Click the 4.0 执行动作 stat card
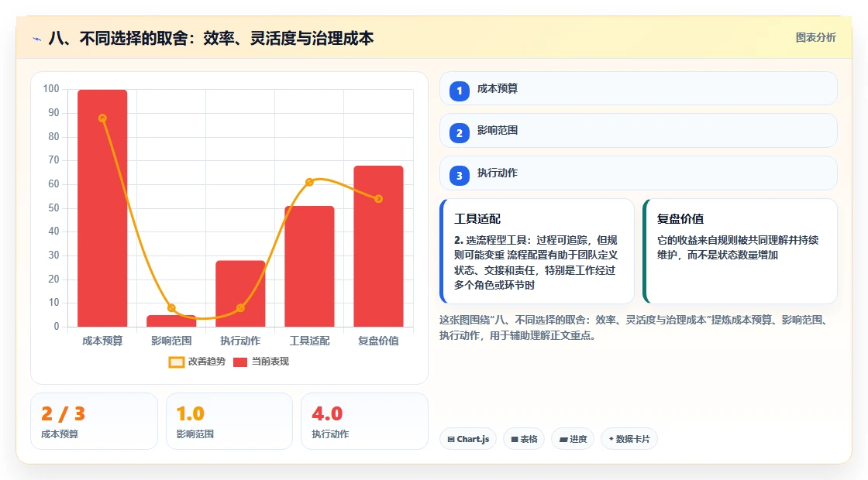 click(x=364, y=421)
